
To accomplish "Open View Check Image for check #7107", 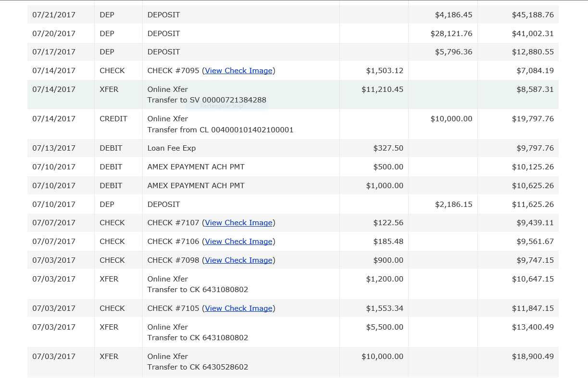I will pos(239,223).
